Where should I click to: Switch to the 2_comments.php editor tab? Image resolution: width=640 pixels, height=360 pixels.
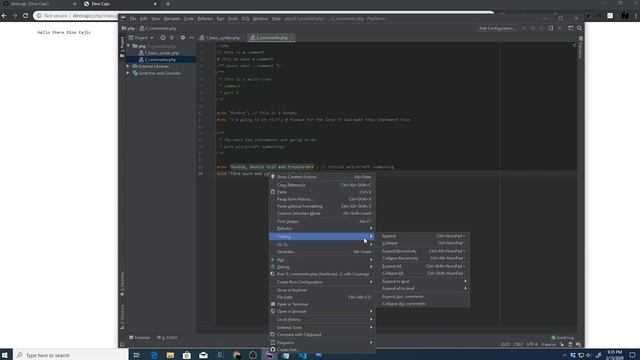[x=271, y=38]
